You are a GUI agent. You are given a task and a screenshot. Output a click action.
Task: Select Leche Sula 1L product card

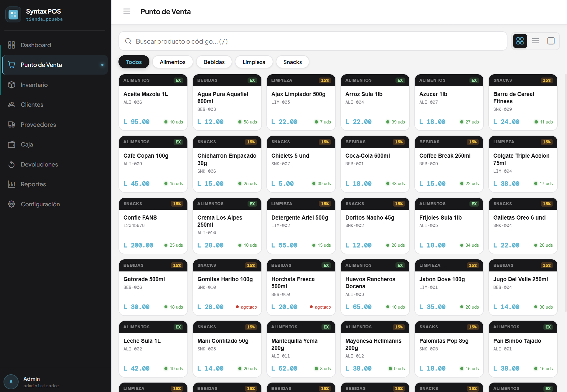tap(153, 349)
